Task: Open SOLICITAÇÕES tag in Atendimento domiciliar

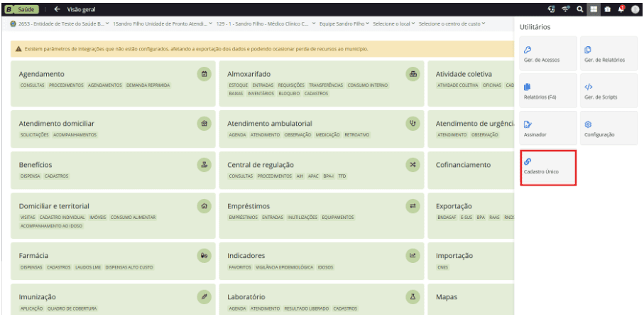Action: (x=35, y=134)
